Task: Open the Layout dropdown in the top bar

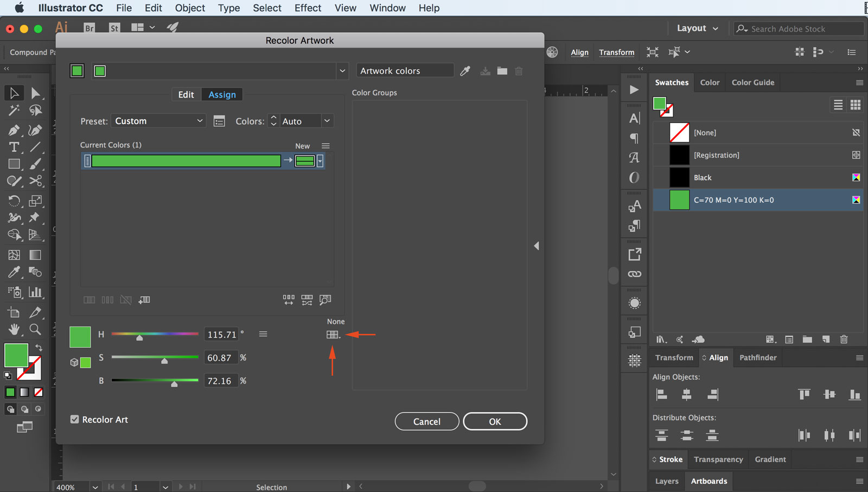Action: (x=697, y=28)
